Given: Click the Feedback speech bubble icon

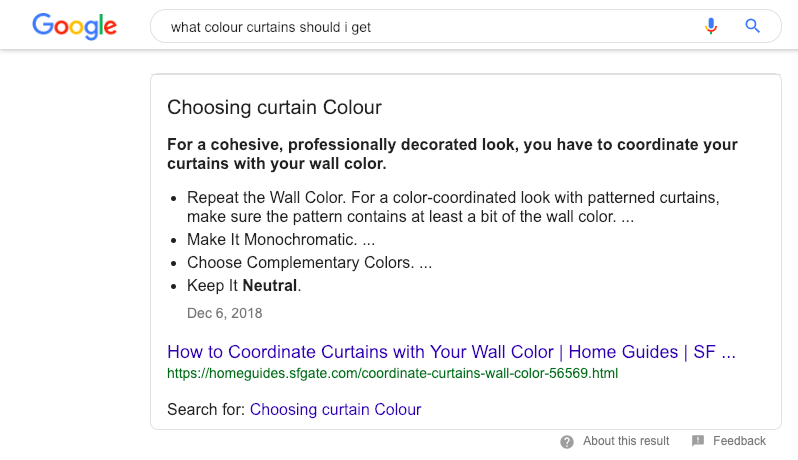Looking at the screenshot, I should click(x=698, y=441).
